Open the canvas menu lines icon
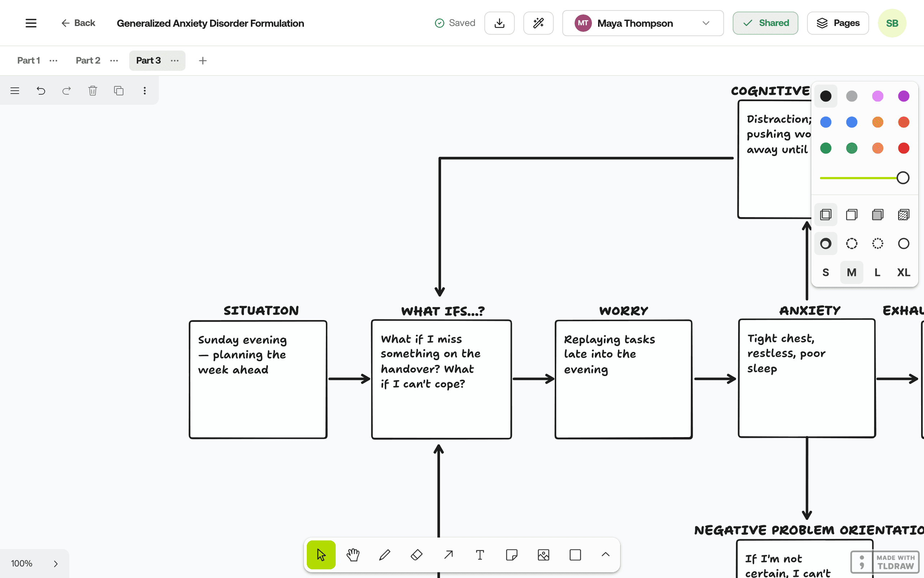 tap(15, 91)
